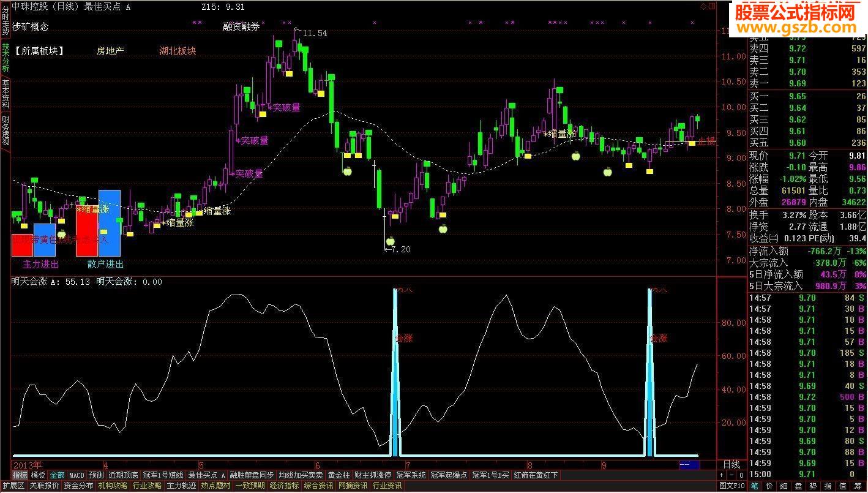Apply the 均线加买卖卖 indicator
Screen dimensions: 868x493
[x=301, y=475]
